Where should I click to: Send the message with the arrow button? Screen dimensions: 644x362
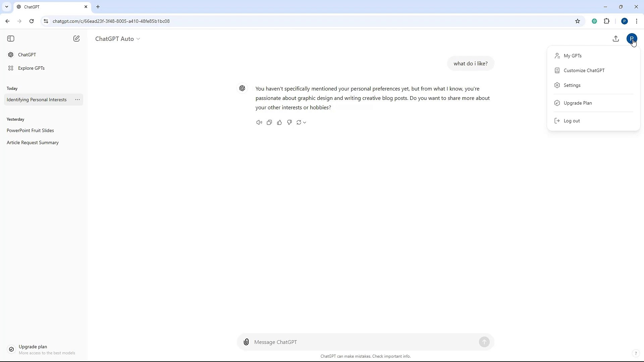[x=484, y=342]
